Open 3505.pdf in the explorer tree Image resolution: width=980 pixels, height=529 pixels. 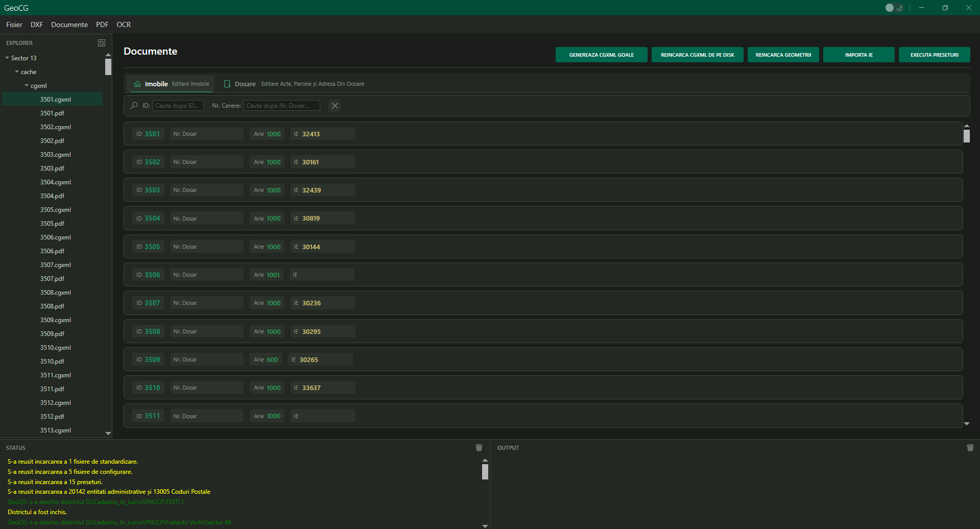52,224
